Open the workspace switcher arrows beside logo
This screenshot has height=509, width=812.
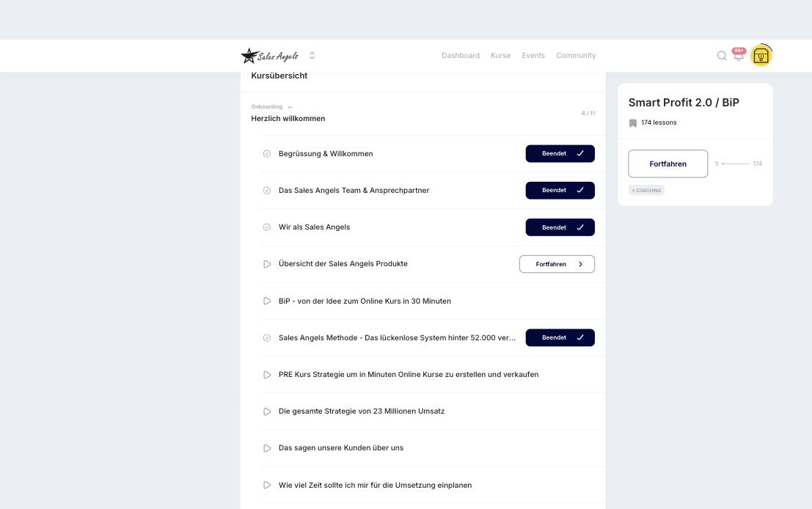[312, 56]
